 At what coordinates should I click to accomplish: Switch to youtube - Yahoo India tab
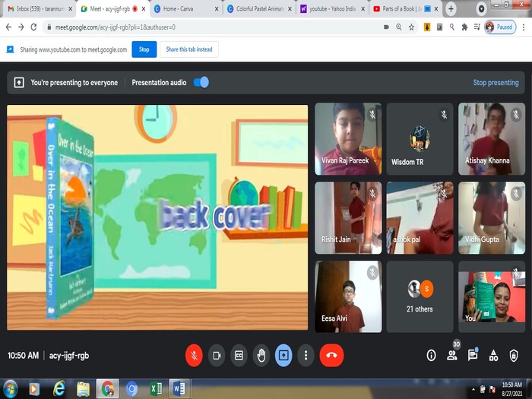[332, 9]
